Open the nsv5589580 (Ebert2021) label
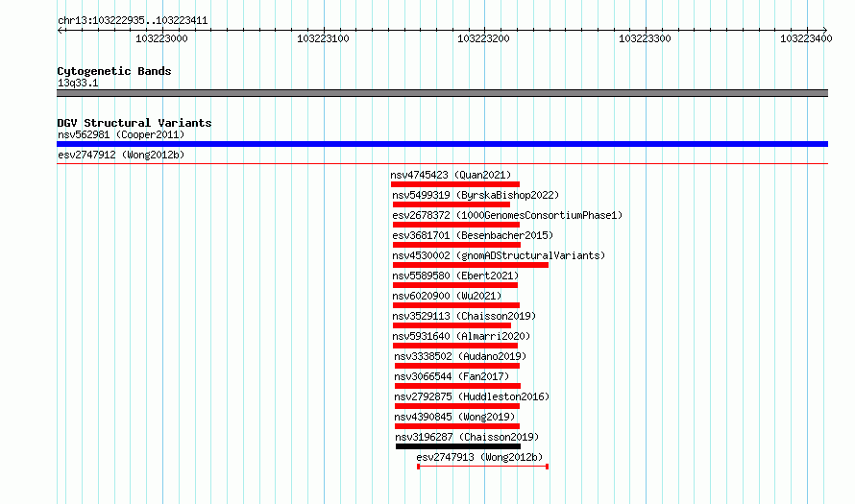 click(x=455, y=276)
